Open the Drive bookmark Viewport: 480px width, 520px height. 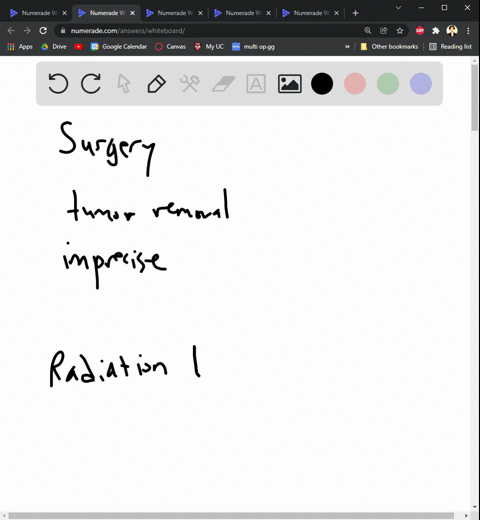click(54, 47)
